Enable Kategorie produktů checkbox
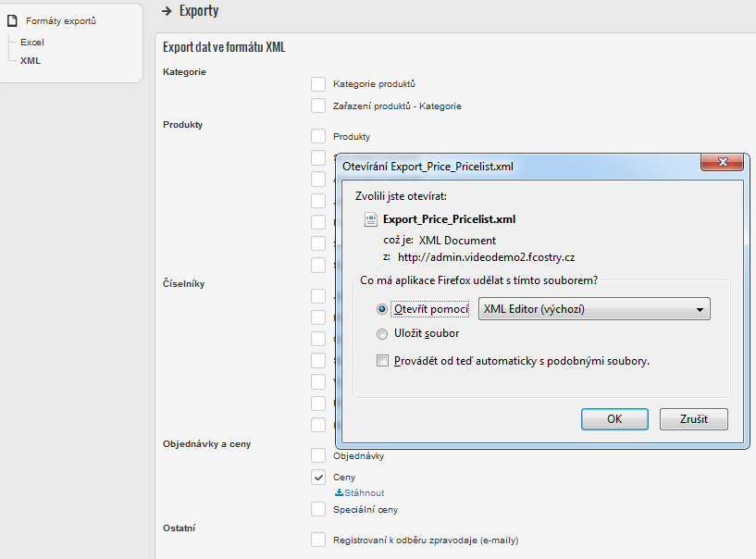 pos(318,84)
